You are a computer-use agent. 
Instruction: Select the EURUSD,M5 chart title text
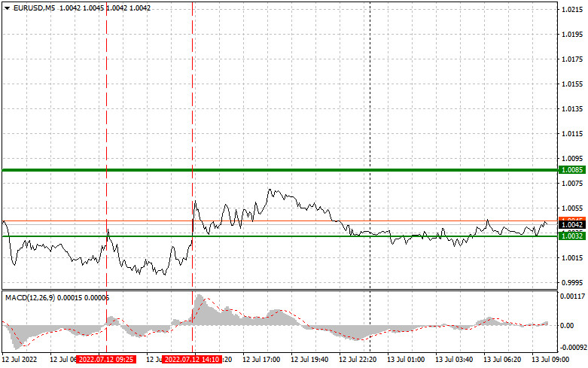coord(34,8)
